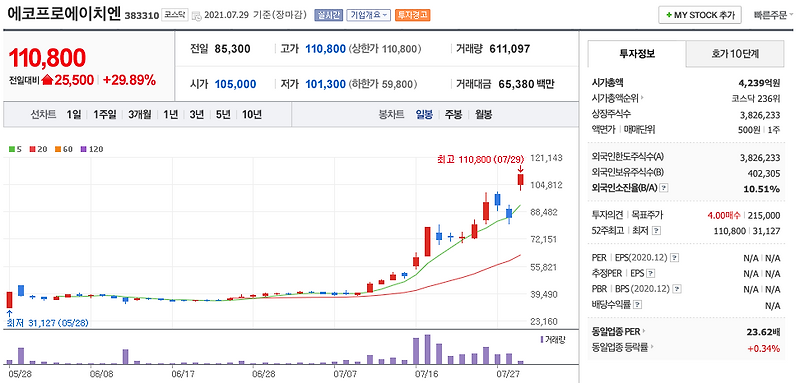Click the 전일 85,300 value

232,49
